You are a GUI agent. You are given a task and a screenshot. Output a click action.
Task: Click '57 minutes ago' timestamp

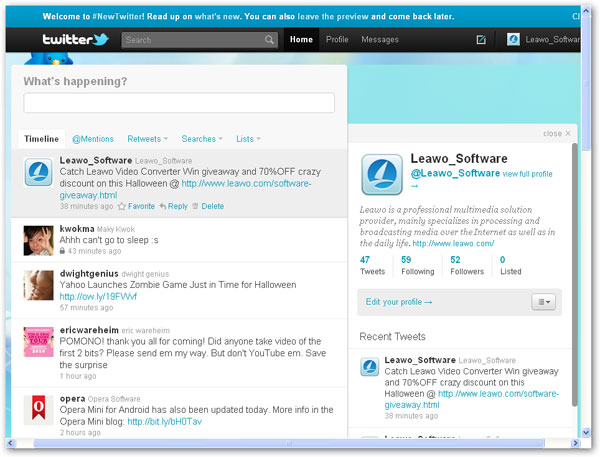tap(86, 308)
